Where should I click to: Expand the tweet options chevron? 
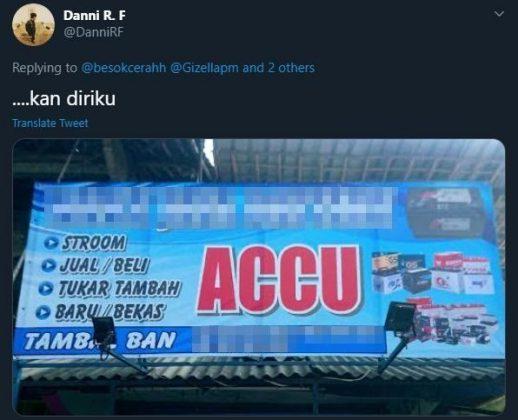point(499,14)
